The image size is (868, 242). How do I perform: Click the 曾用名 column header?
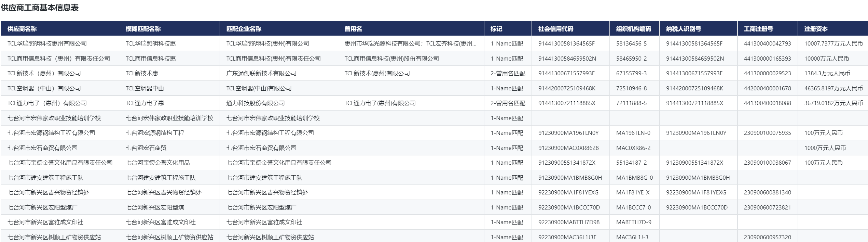(x=411, y=29)
